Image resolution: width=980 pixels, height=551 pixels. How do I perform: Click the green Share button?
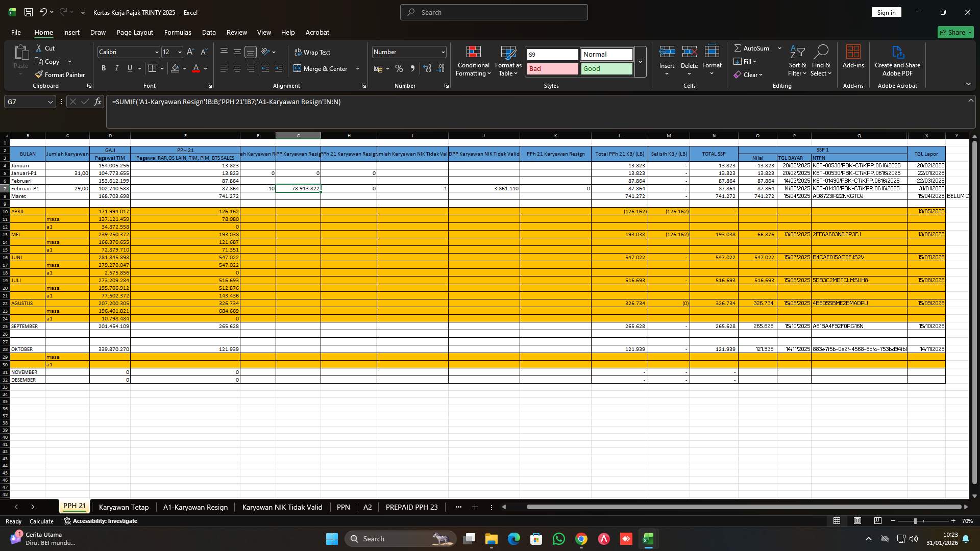click(x=955, y=32)
